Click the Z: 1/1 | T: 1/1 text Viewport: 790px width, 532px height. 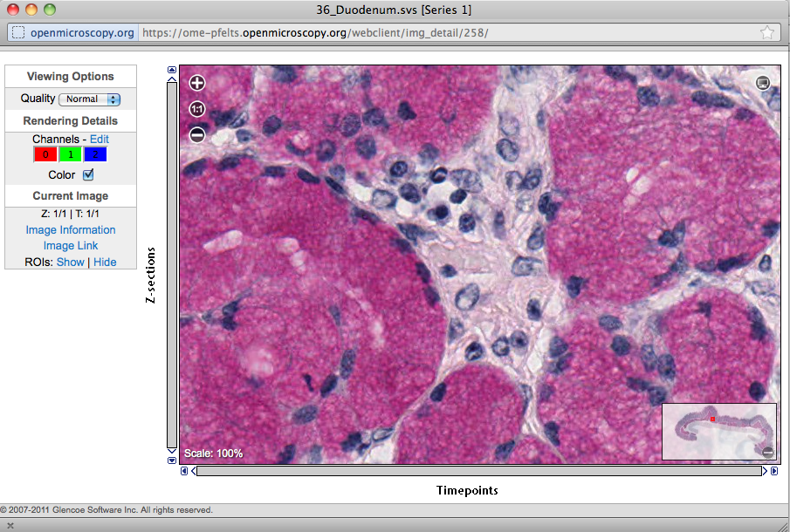[71, 214]
